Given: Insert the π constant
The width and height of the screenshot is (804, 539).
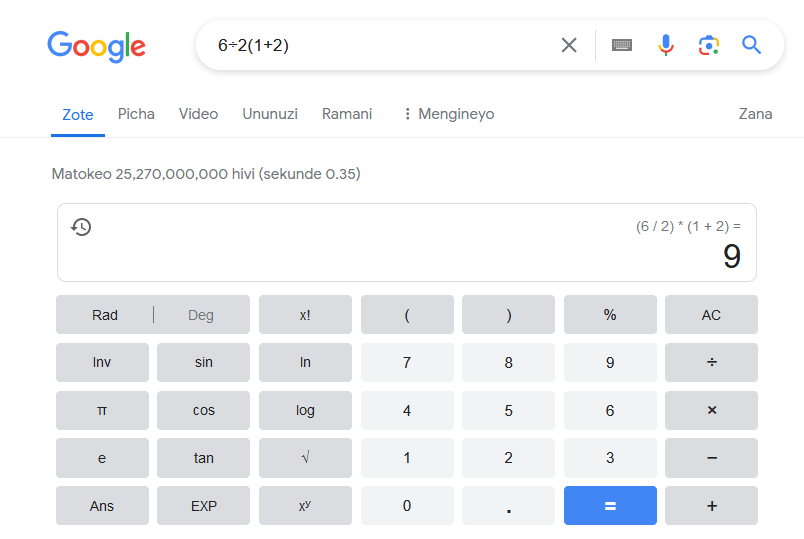Looking at the screenshot, I should click(102, 410).
